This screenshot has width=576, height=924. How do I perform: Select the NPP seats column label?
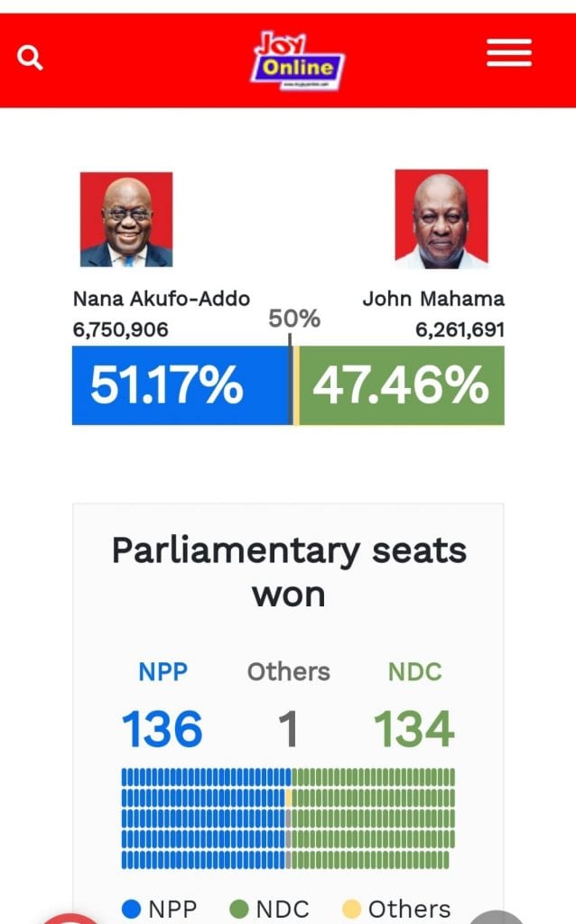(163, 671)
